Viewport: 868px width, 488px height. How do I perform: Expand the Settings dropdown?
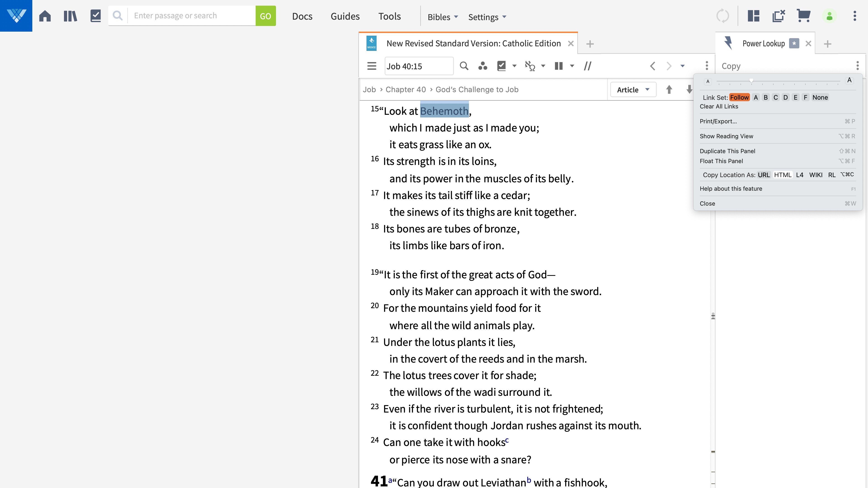(x=487, y=17)
